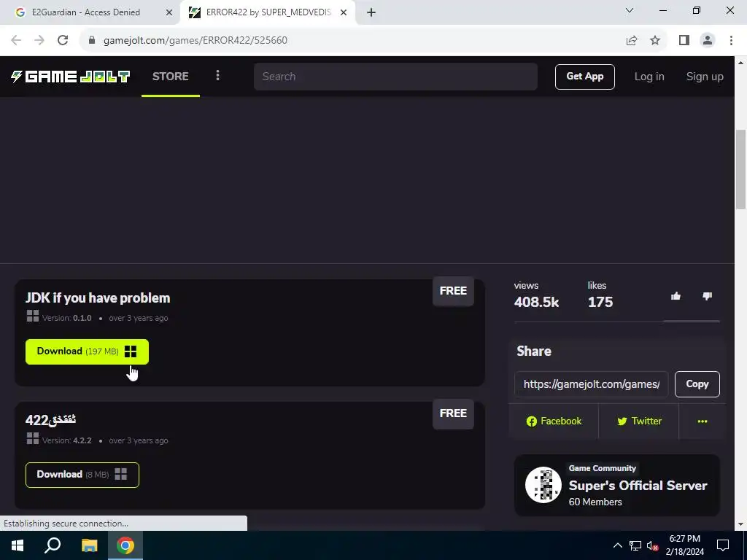Open the three-dot menu beside STORE

pyautogui.click(x=217, y=76)
